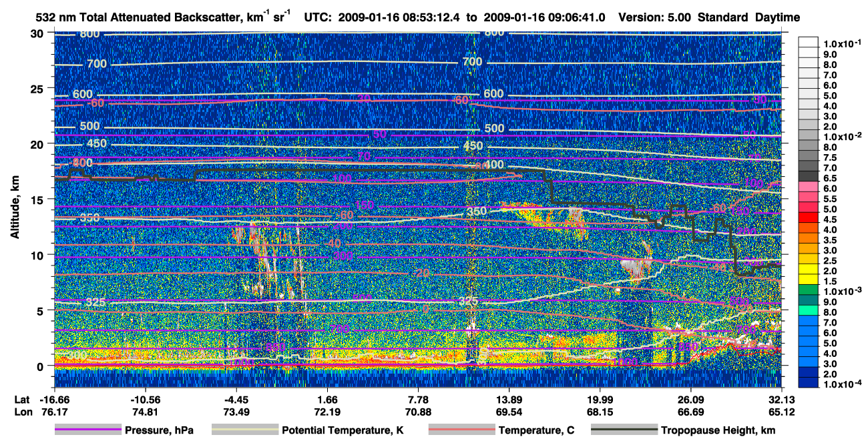
Task: Click the altitude tick label 25
Action: pos(39,89)
